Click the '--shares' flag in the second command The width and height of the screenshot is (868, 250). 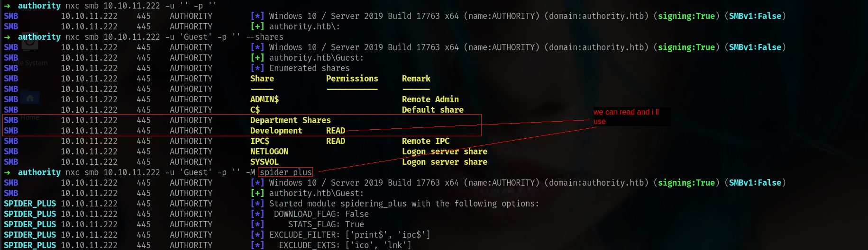coord(265,37)
